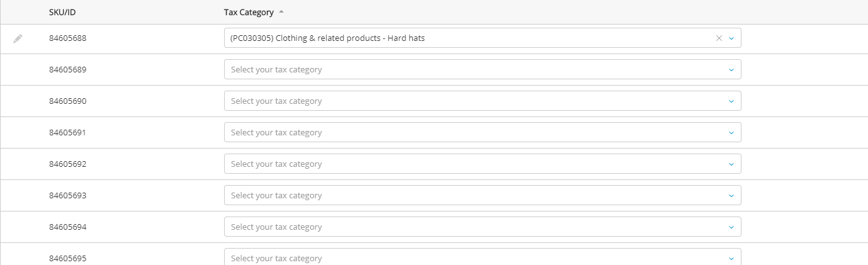This screenshot has width=868, height=265.
Task: Select the SKU 84605689 row ID cell
Action: (x=67, y=70)
